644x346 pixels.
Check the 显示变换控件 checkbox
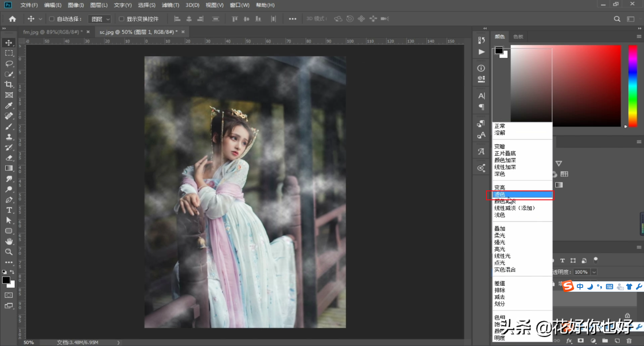tap(121, 19)
